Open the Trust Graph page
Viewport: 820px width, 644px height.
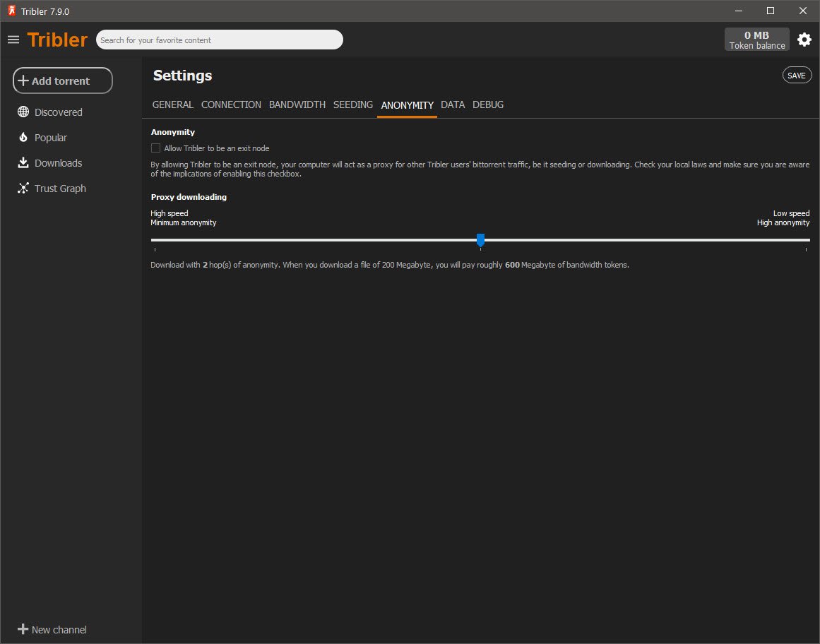pyautogui.click(x=60, y=189)
